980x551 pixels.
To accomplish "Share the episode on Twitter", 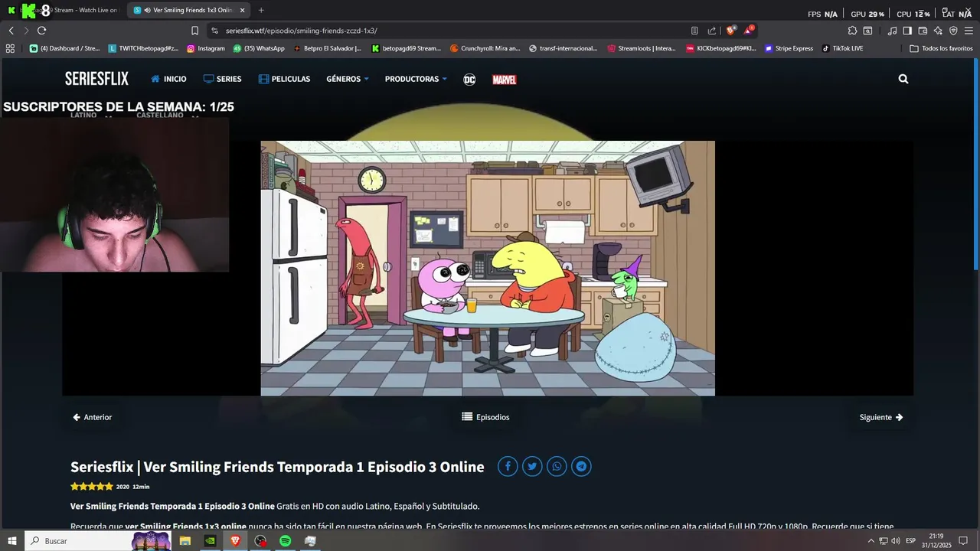I will point(532,467).
